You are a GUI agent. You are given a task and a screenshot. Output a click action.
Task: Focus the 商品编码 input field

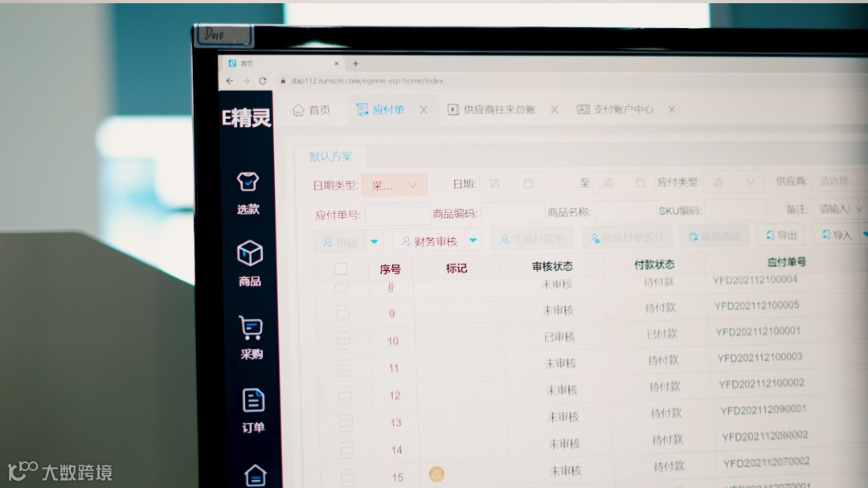coord(513,213)
